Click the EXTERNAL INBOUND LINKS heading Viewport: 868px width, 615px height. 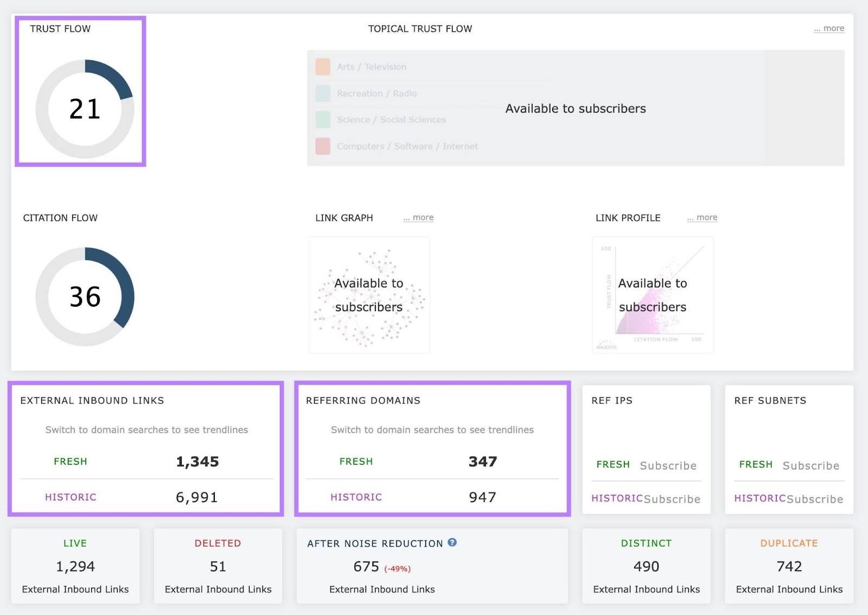point(92,401)
